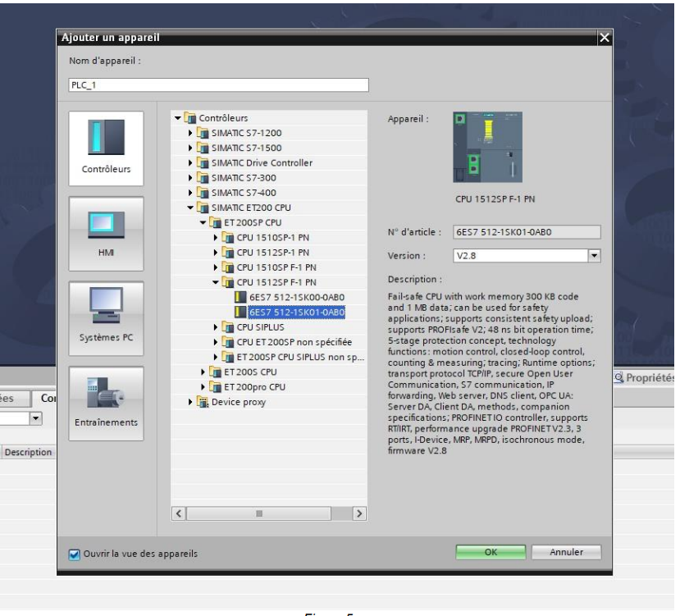
Task: Open the Version V2.8 dropdown
Action: (594, 256)
